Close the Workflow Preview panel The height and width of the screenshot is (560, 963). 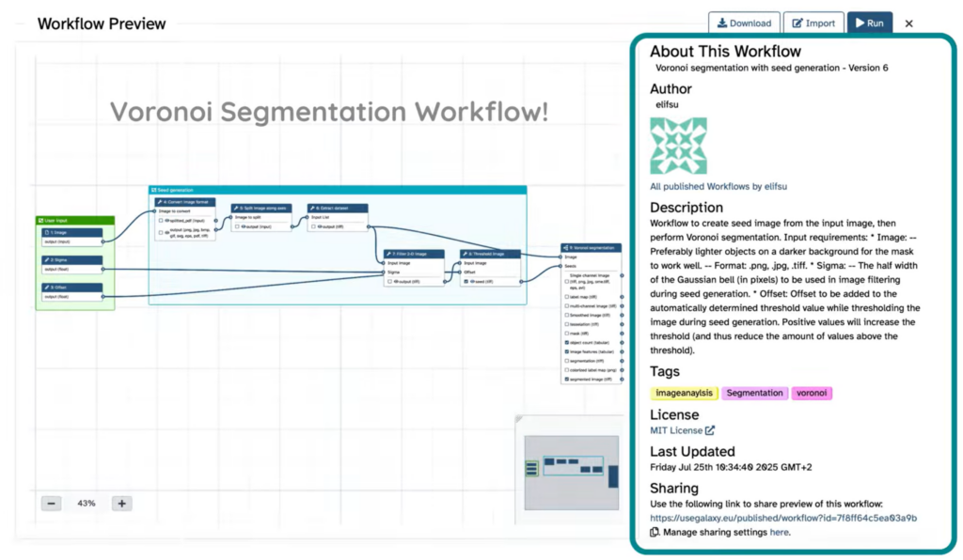click(x=908, y=23)
